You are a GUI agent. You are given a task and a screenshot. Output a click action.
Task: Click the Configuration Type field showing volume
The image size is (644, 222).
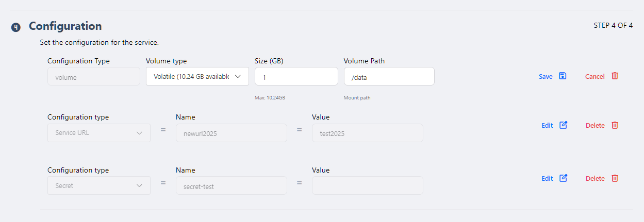click(x=93, y=77)
